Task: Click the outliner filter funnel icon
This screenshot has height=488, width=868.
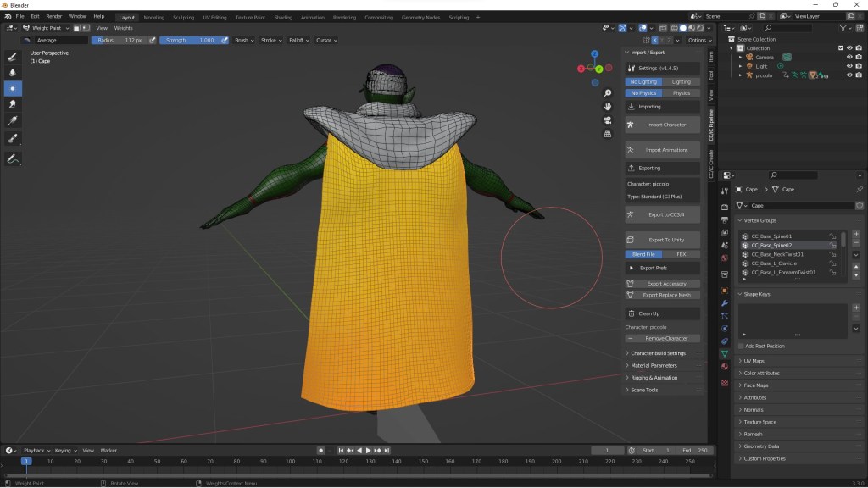Action: click(x=843, y=28)
